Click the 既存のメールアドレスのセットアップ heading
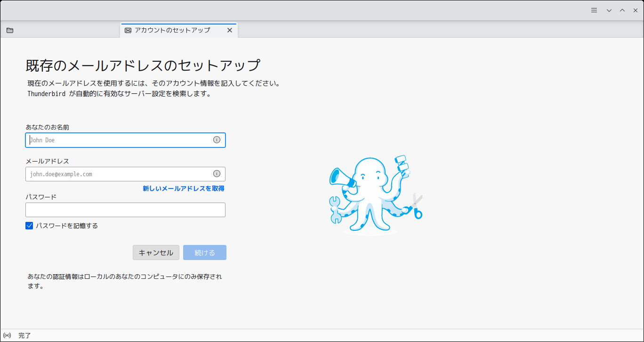644x342 pixels. [143, 65]
